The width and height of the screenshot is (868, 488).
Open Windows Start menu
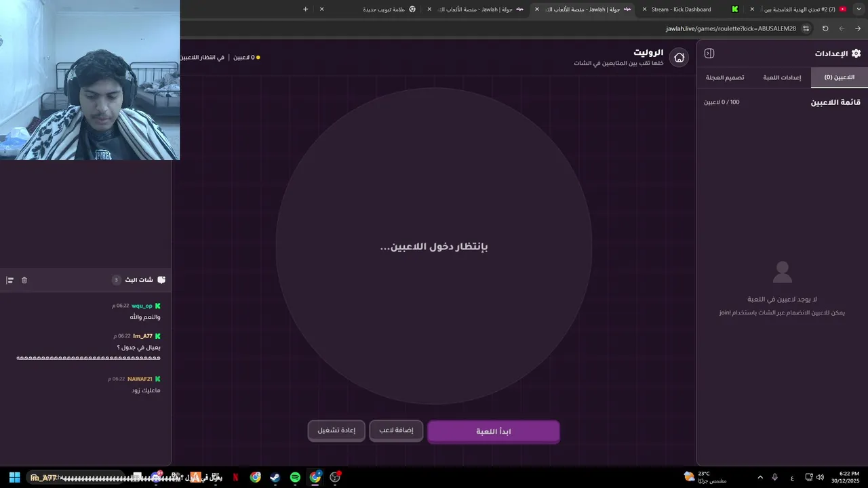click(14, 477)
